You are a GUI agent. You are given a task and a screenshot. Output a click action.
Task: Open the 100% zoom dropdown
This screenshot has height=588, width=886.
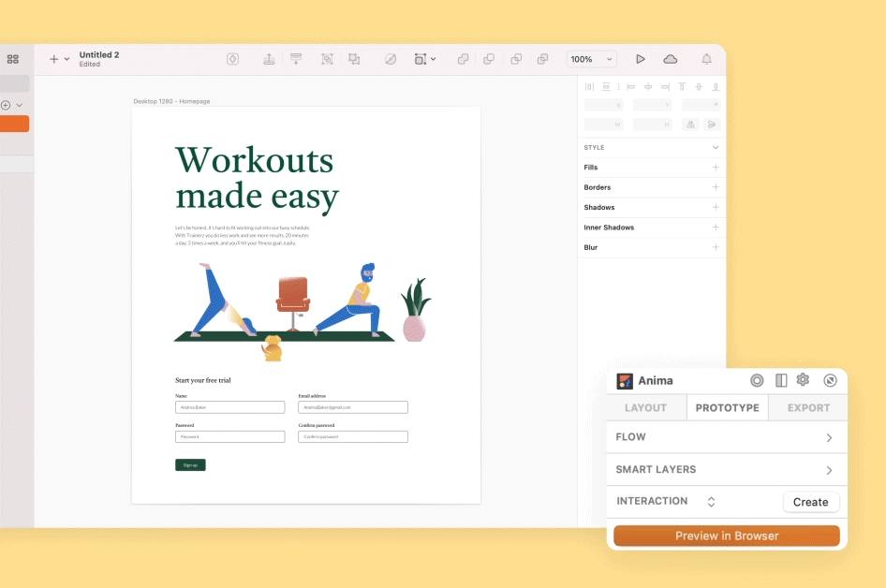click(x=591, y=59)
